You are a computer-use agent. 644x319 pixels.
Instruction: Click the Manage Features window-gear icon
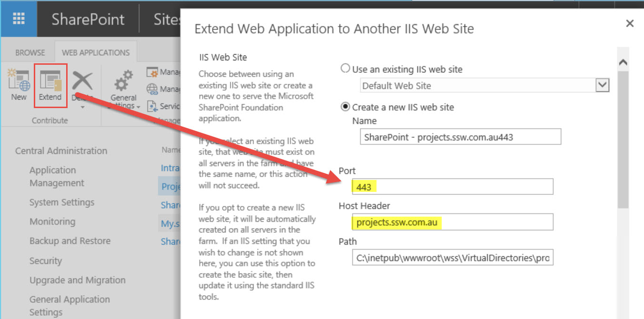152,72
